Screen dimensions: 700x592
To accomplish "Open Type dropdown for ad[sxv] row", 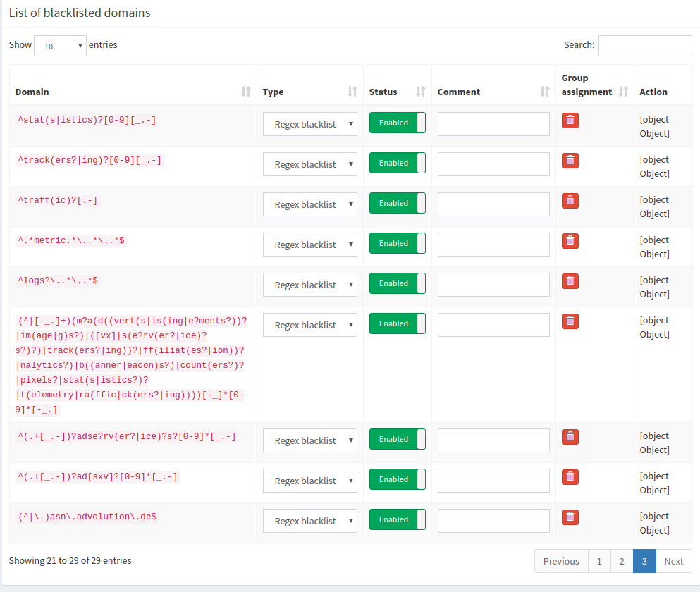I will [310, 481].
